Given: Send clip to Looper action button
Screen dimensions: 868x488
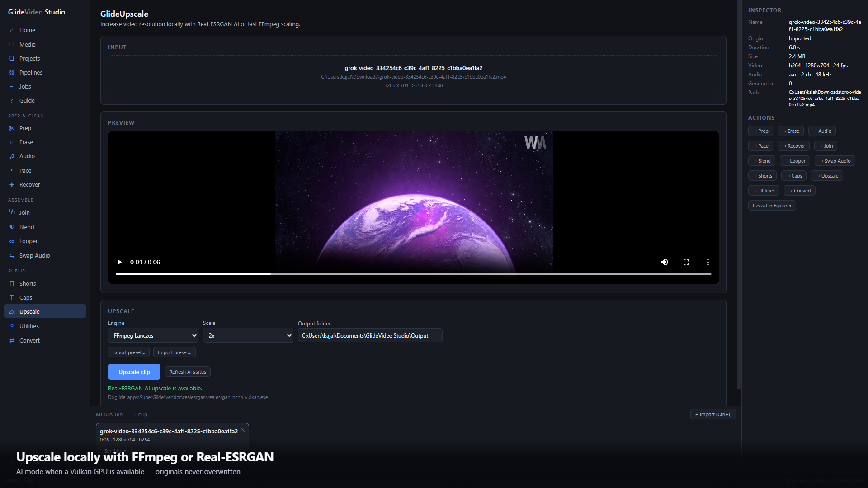Looking at the screenshot, I should tap(795, 161).
